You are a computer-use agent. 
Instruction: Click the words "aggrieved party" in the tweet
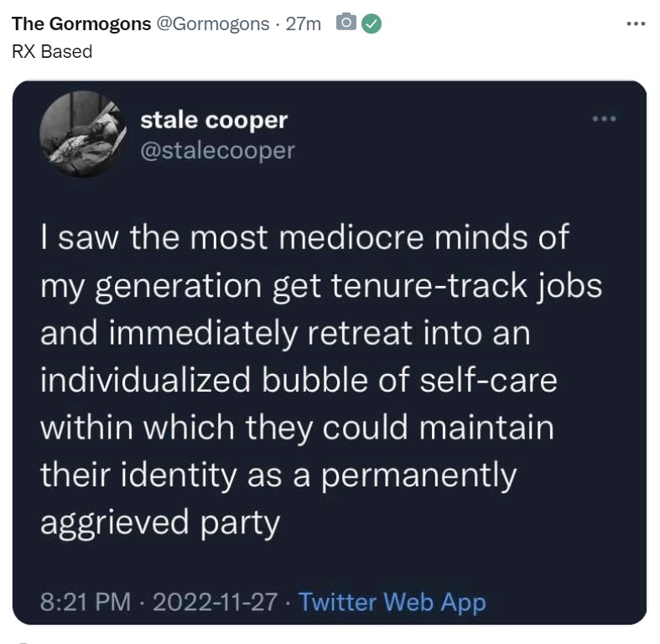click(x=160, y=522)
